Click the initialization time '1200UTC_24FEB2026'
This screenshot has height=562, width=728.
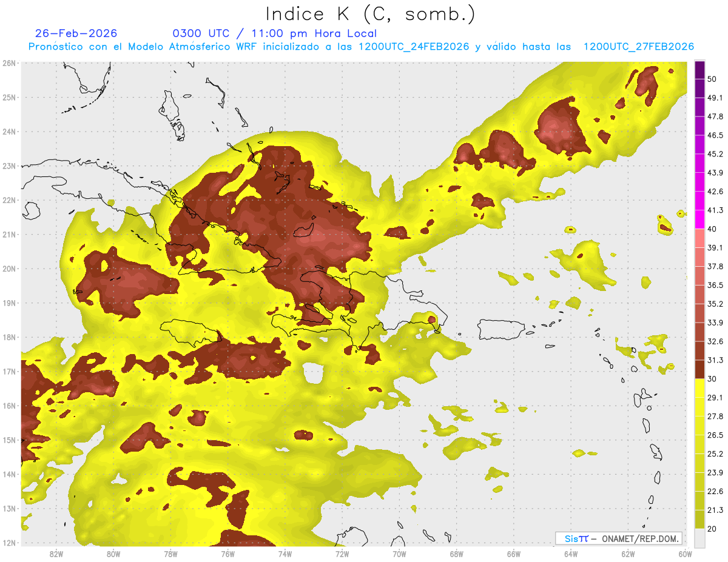tap(414, 47)
